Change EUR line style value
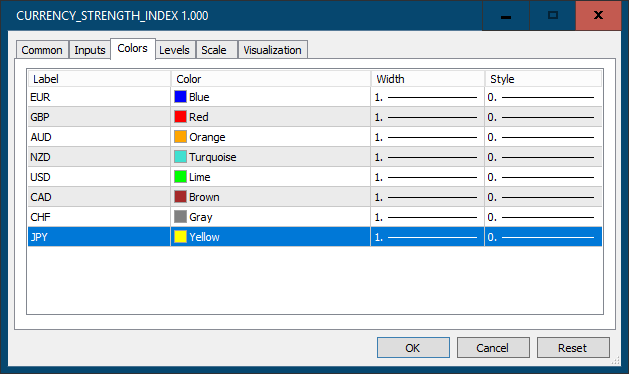This screenshot has width=629, height=374. tap(543, 97)
